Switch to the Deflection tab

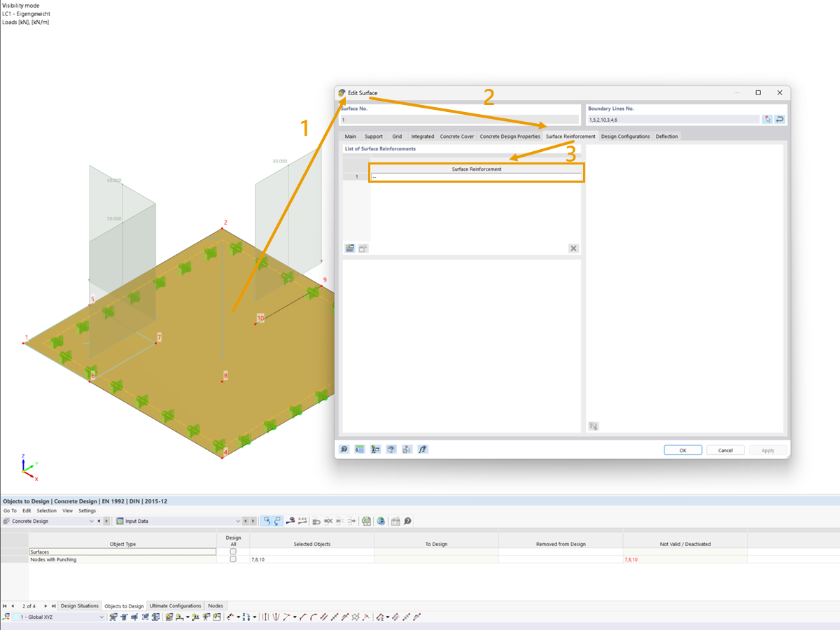[666, 136]
